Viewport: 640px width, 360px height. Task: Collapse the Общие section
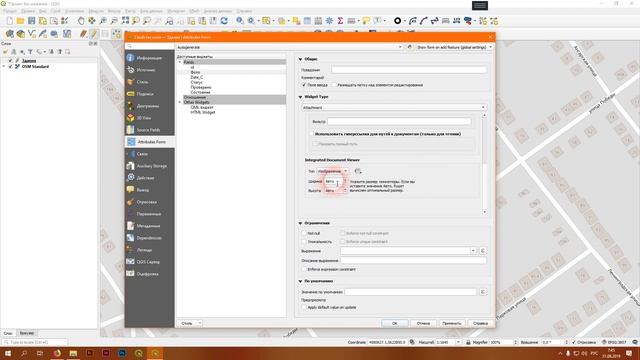300,59
